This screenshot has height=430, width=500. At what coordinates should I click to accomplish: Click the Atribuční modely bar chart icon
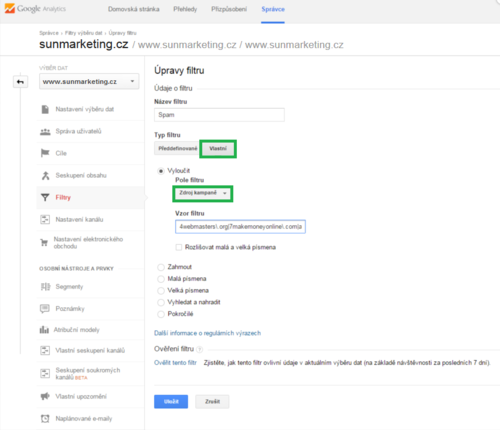click(x=44, y=330)
